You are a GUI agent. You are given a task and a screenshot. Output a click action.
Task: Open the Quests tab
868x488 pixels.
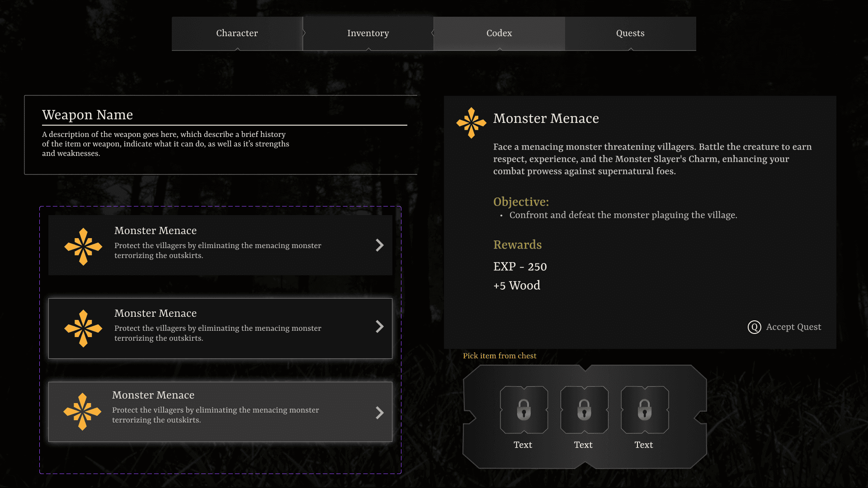[x=630, y=33]
